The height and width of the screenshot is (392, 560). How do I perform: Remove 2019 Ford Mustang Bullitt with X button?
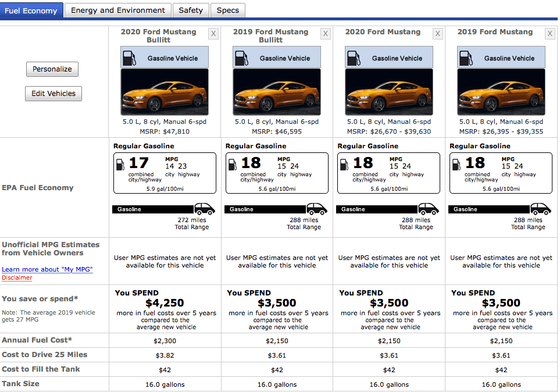point(325,34)
